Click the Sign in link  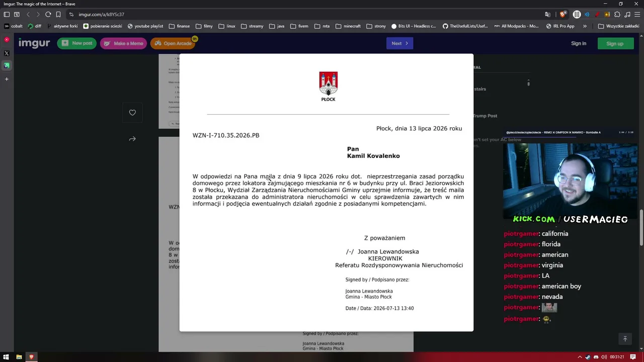pos(579,43)
